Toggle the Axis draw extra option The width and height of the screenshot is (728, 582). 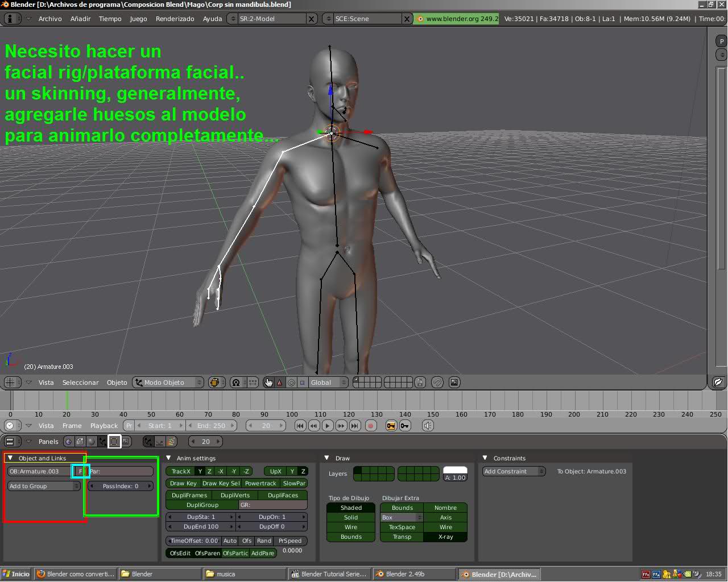(x=445, y=517)
